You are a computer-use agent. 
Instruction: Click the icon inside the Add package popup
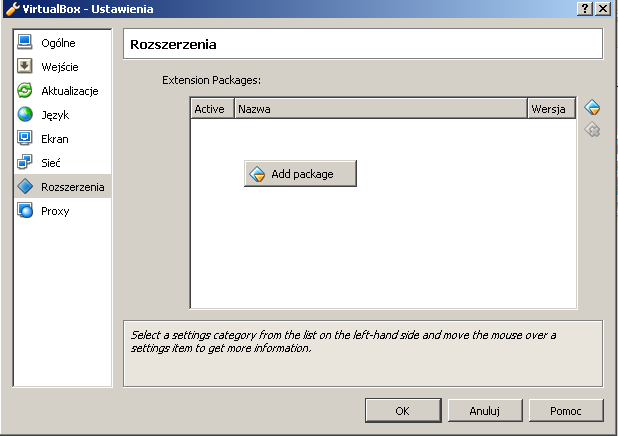coord(257,174)
